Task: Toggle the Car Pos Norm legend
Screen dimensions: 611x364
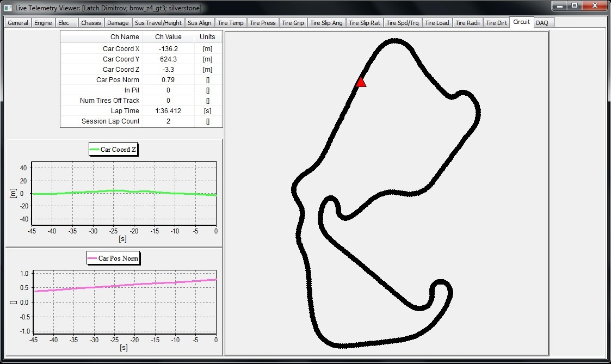Action: [x=113, y=258]
